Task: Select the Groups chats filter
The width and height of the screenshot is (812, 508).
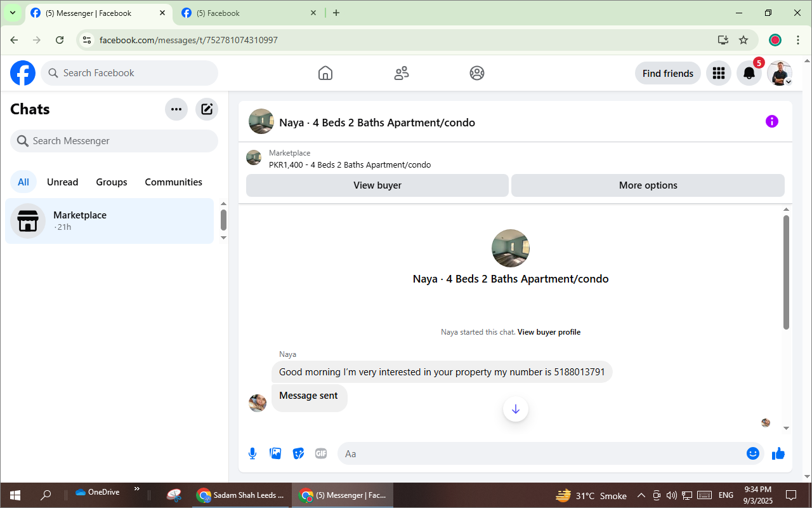Action: coord(112,182)
